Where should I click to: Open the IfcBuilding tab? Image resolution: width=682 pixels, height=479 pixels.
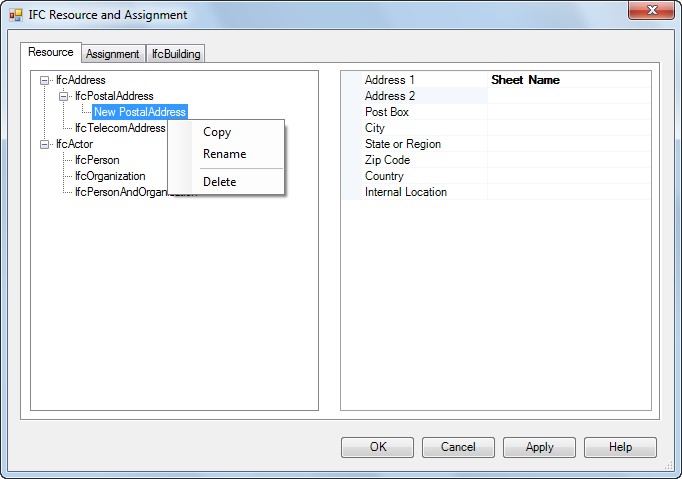point(176,54)
